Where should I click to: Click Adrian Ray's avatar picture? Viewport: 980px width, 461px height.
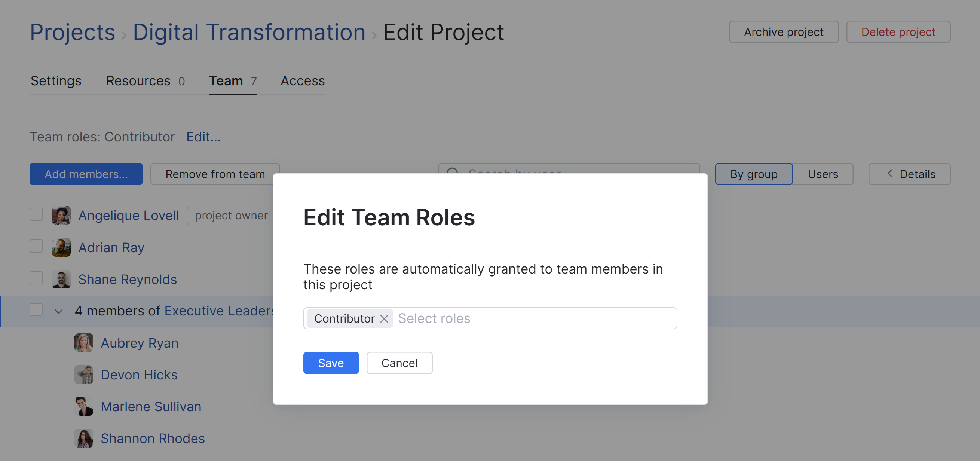coord(61,247)
